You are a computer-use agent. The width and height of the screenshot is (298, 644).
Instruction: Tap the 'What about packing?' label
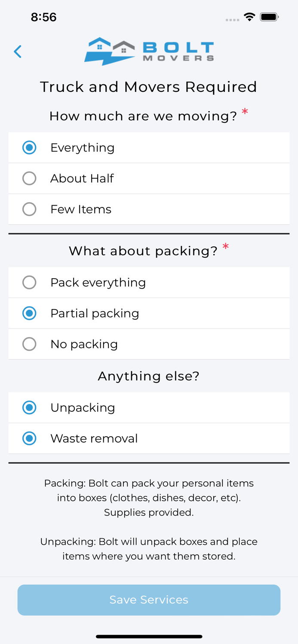click(143, 251)
